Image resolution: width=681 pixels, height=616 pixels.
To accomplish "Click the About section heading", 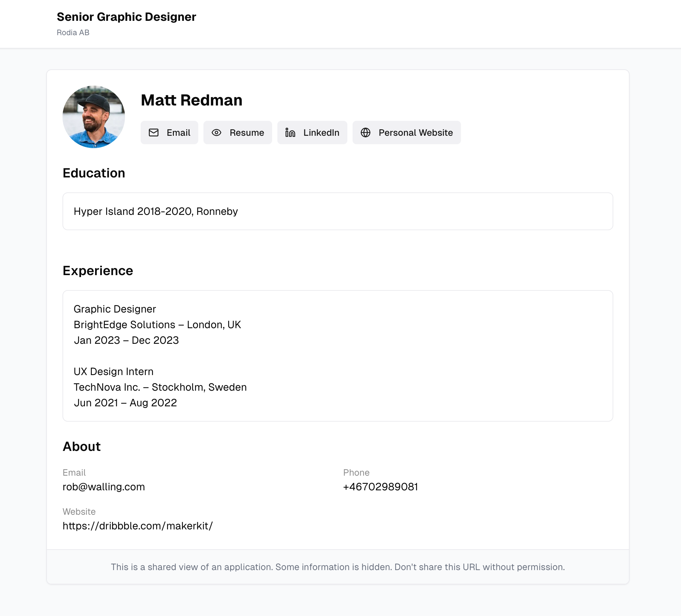I will 82,446.
